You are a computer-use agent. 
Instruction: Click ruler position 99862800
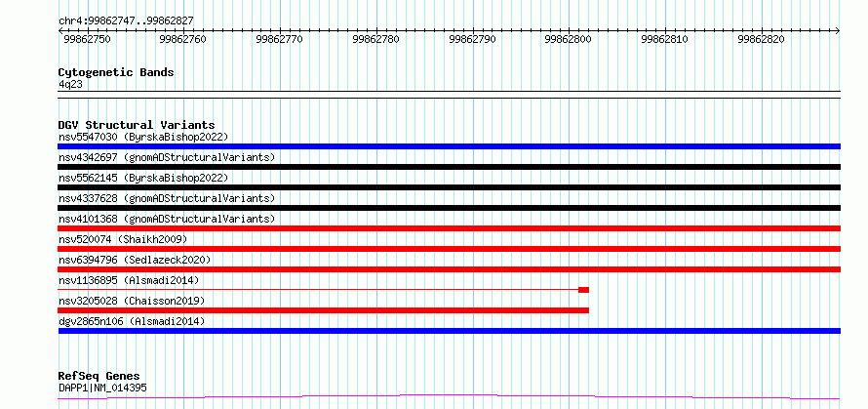pos(569,39)
